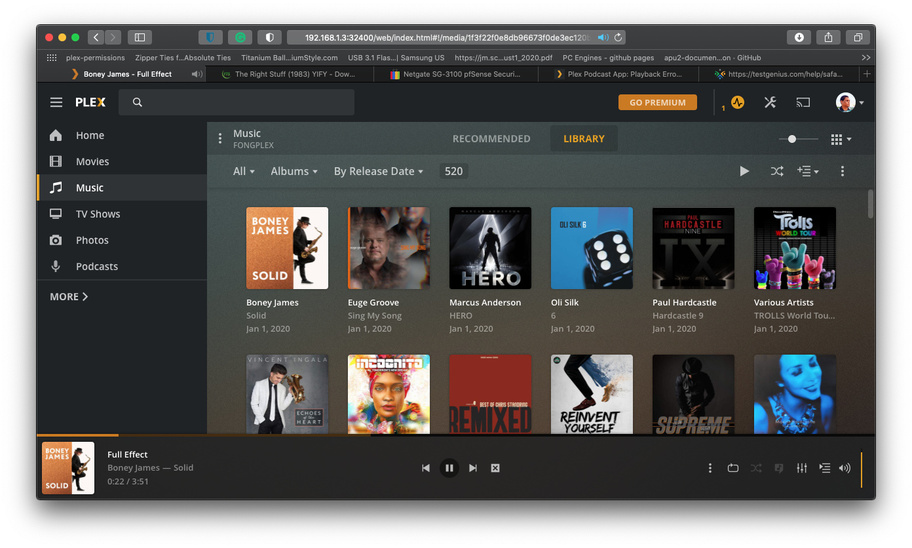Select Music library in sidebar
Viewport: 912px width, 548px height.
click(x=122, y=187)
